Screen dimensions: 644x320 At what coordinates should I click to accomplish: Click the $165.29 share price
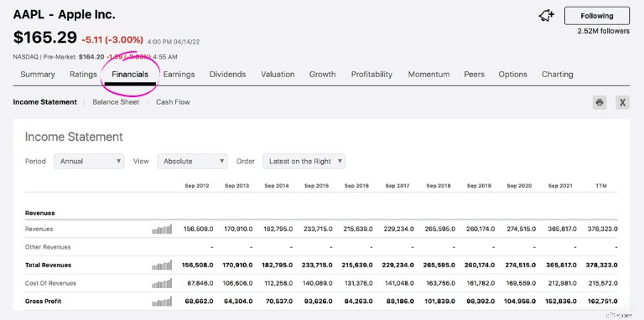44,38
